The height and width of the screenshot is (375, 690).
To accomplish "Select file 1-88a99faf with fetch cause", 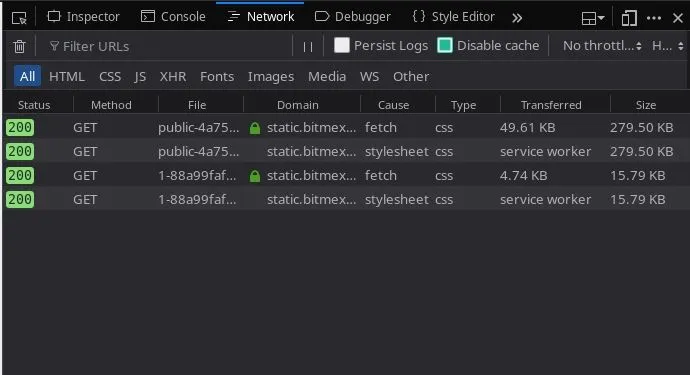I will pyautogui.click(x=197, y=176).
